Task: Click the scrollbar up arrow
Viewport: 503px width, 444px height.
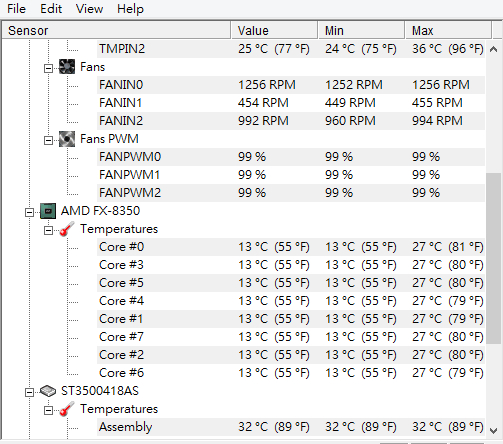Action: 494,49
